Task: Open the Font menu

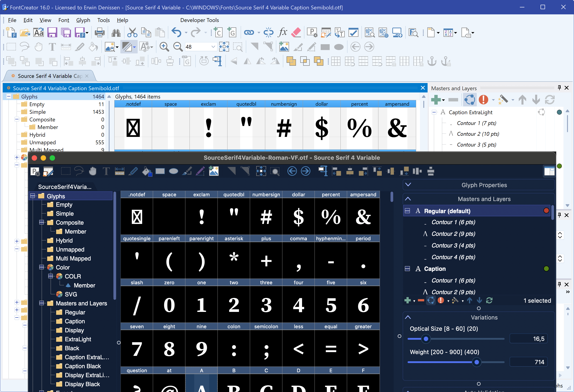Action: pos(64,20)
